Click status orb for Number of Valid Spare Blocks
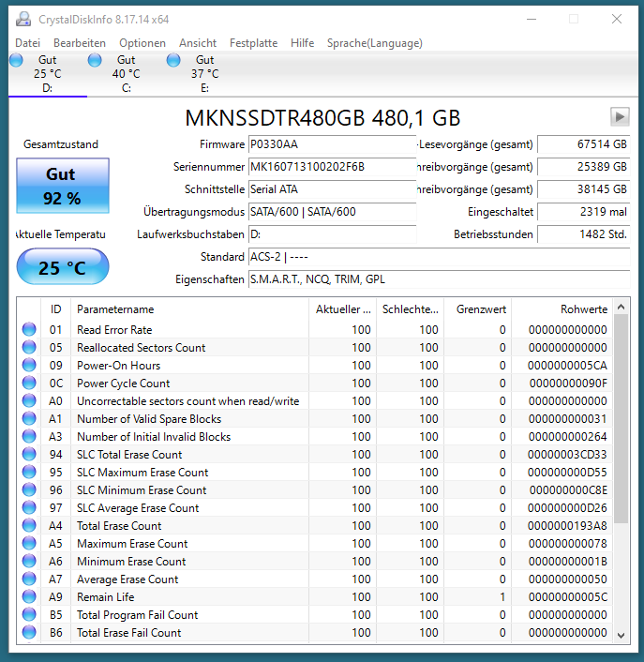Image resolution: width=644 pixels, height=662 pixels. (x=29, y=418)
